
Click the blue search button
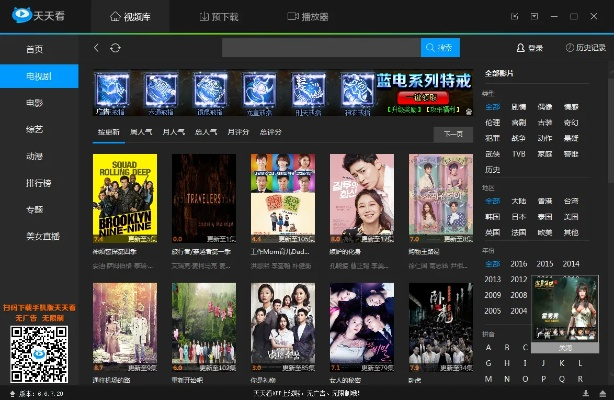point(440,48)
